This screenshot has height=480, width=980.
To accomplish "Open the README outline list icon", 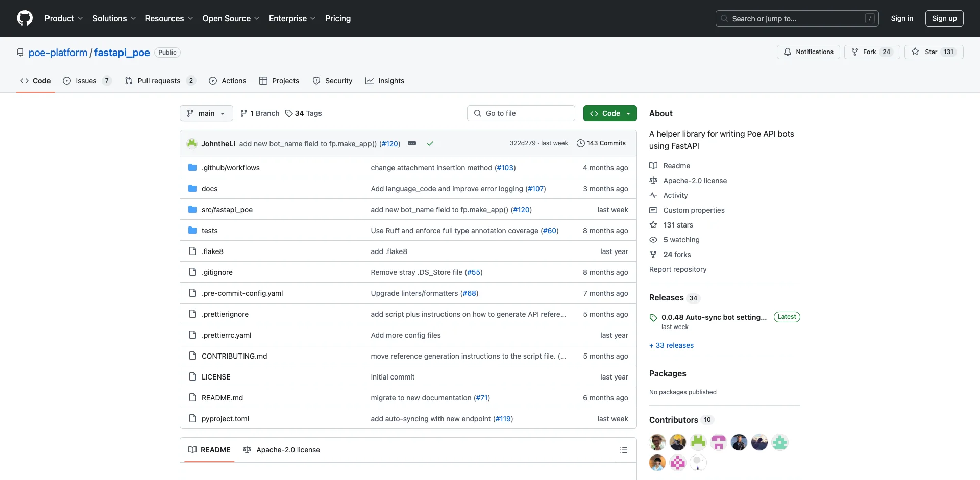I will [x=623, y=450].
